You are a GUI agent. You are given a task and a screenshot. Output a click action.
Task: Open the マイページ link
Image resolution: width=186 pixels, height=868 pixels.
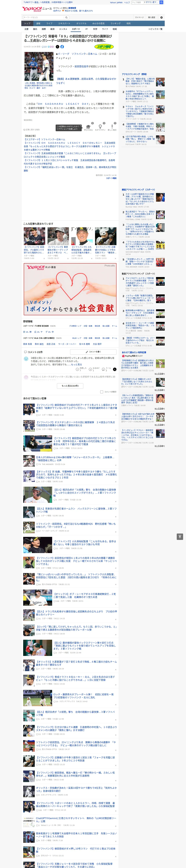(x=139, y=18)
